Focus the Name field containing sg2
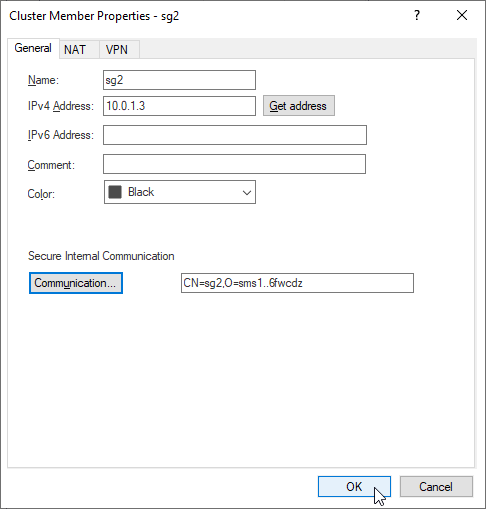 click(179, 80)
